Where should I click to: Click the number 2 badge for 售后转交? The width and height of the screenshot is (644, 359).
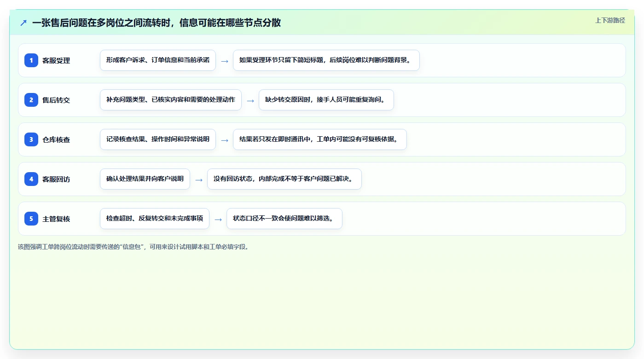(31, 100)
